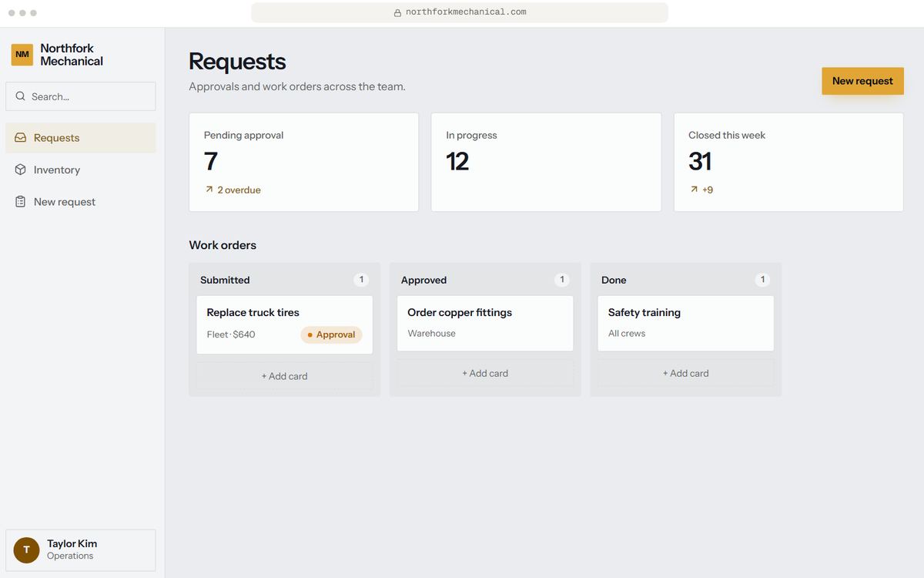This screenshot has height=578, width=924.
Task: Click the closed count 31
Action: pos(700,161)
